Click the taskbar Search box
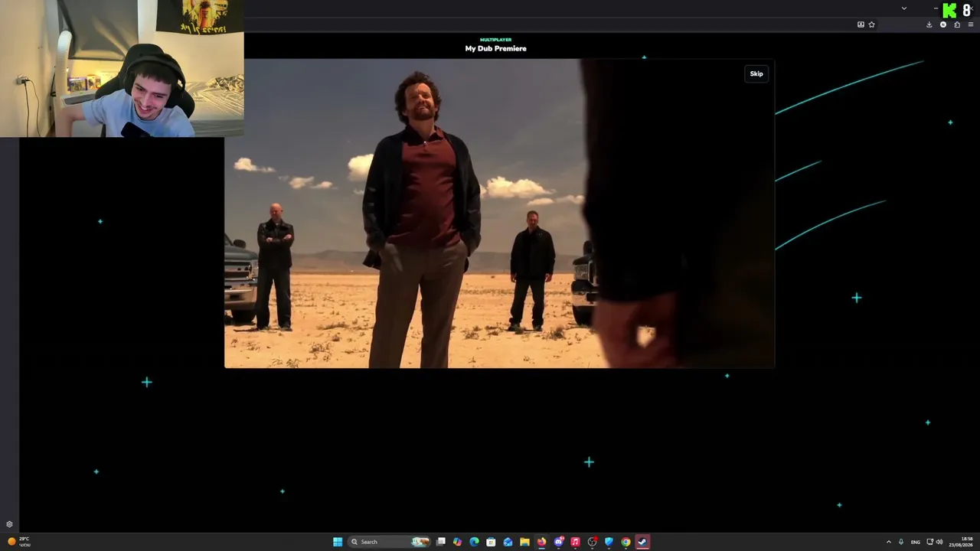Image resolution: width=980 pixels, height=551 pixels. point(389,542)
